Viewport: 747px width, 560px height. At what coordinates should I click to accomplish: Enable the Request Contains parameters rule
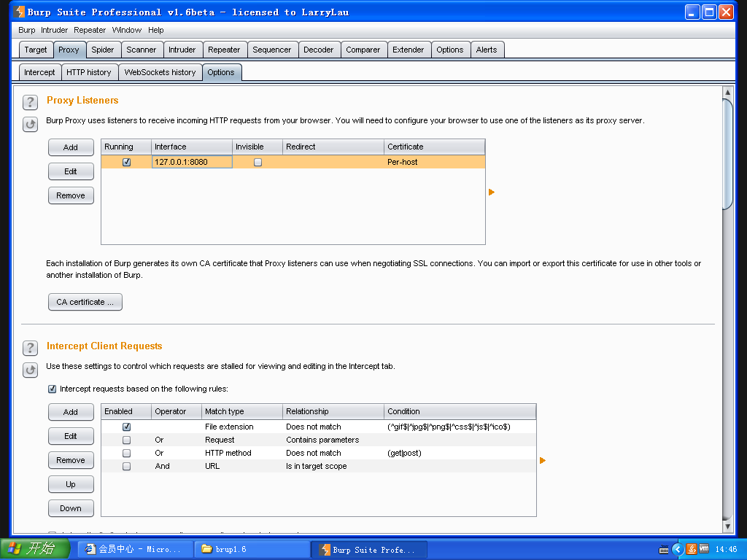pos(126,440)
